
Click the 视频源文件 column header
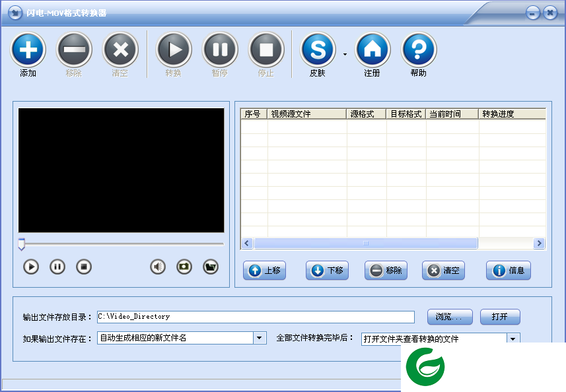tap(307, 114)
